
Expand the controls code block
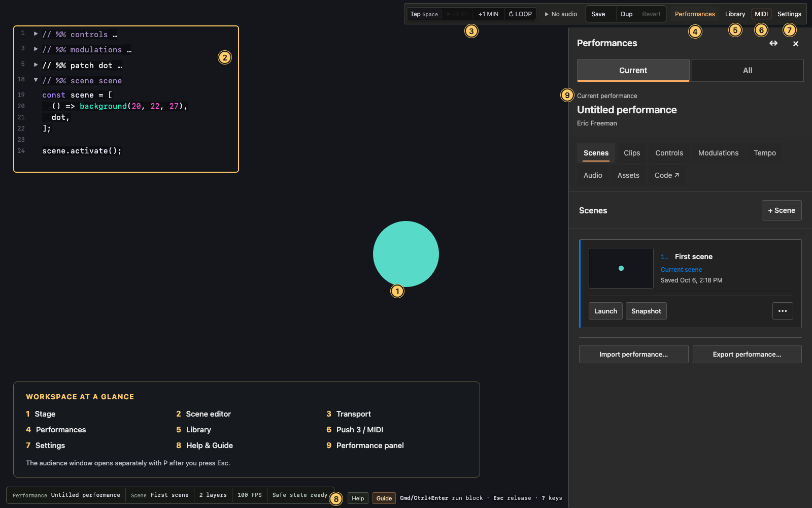point(36,34)
